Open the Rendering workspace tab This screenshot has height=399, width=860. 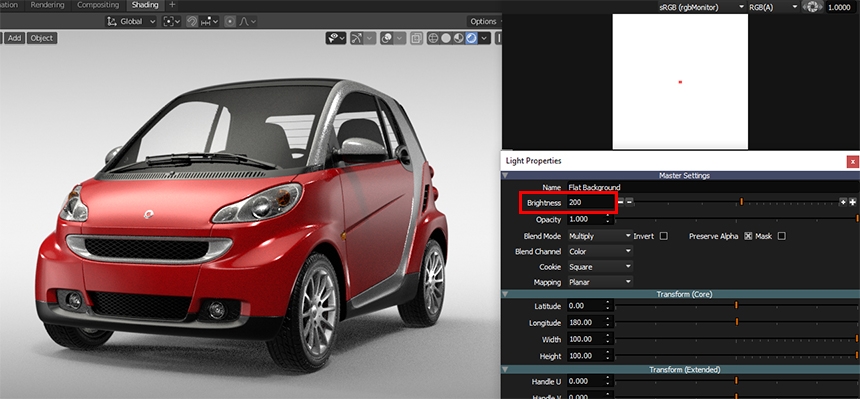click(47, 5)
